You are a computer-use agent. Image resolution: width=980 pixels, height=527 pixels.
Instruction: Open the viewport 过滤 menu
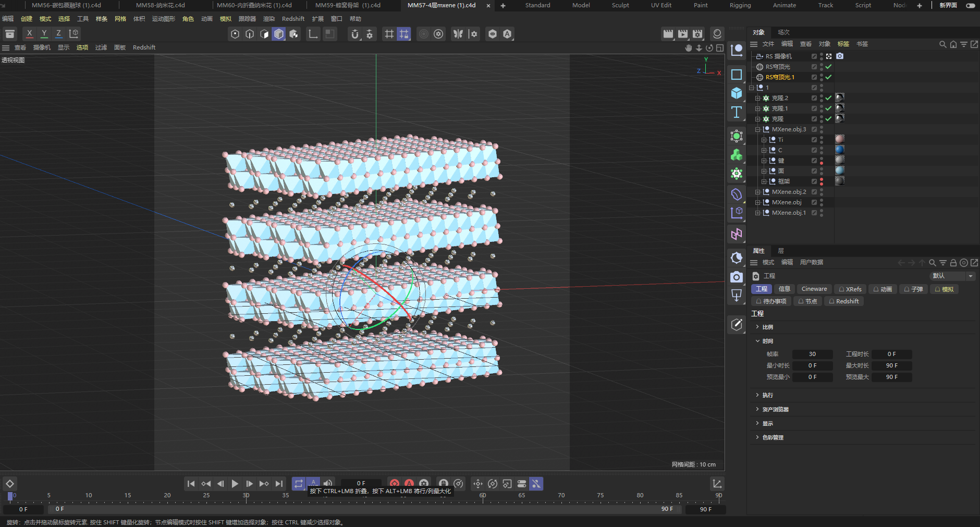point(101,47)
